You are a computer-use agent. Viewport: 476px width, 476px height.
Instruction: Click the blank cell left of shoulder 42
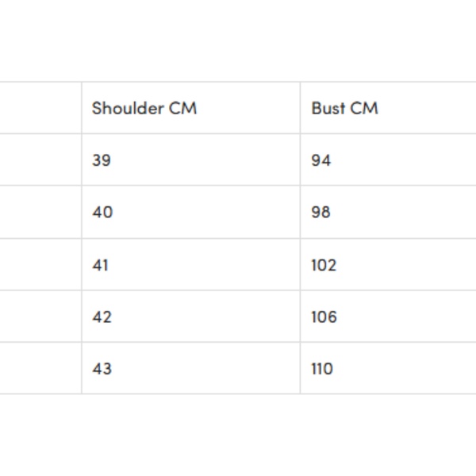[x=40, y=317]
